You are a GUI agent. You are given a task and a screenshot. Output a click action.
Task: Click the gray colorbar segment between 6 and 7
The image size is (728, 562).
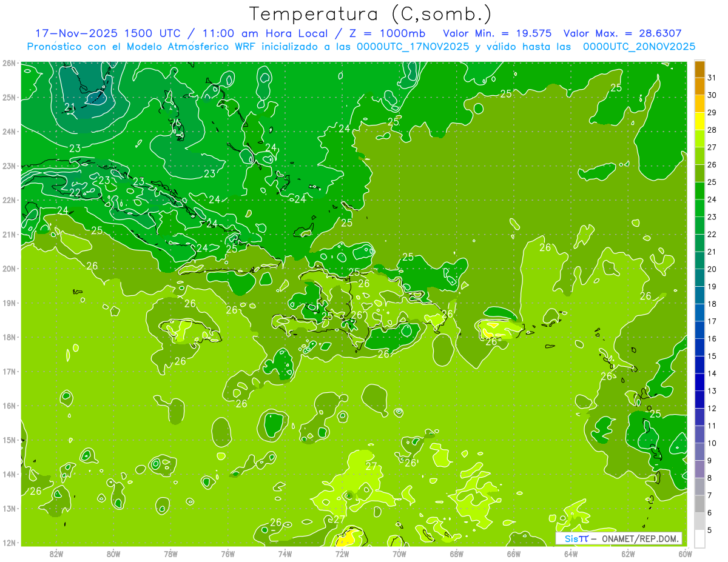coord(699,504)
